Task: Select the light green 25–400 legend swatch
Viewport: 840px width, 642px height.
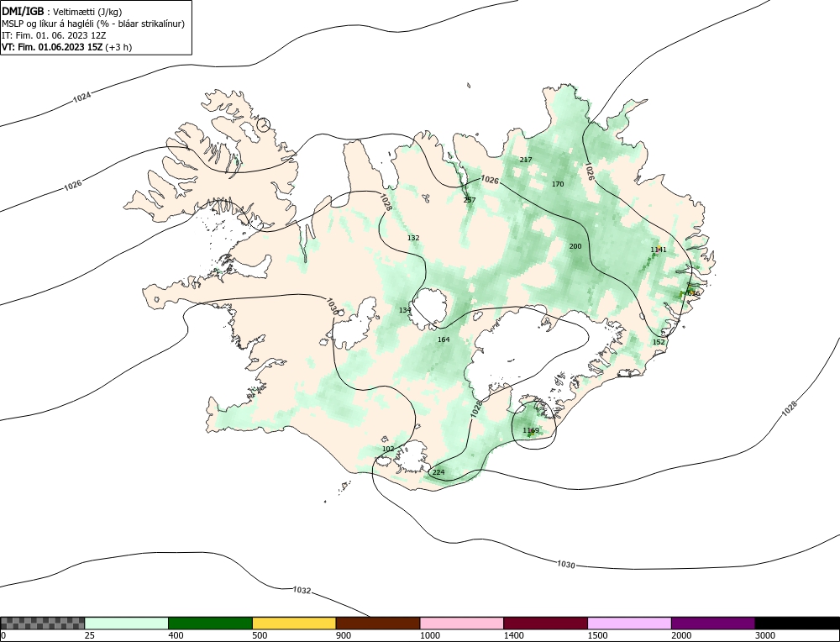Action: coord(127,623)
